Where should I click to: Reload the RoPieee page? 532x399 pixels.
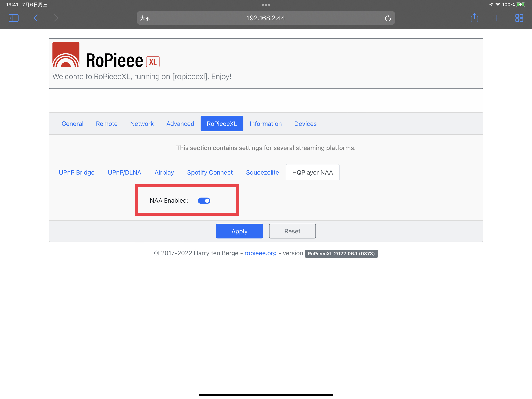(x=388, y=18)
